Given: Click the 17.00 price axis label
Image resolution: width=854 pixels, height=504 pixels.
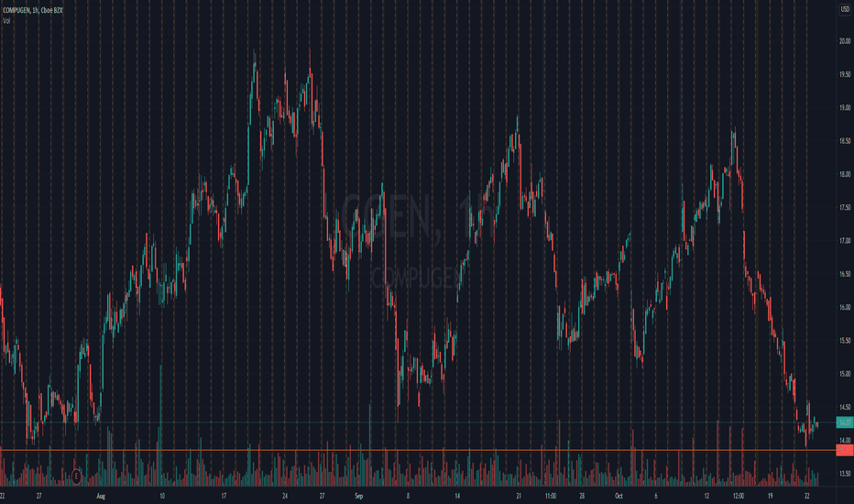Looking at the screenshot, I should 845,241.
